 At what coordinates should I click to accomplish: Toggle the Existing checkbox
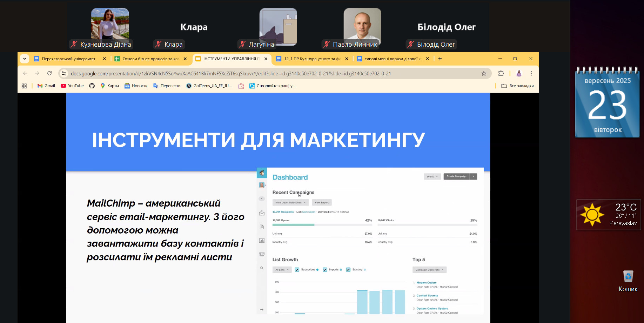coord(348,270)
